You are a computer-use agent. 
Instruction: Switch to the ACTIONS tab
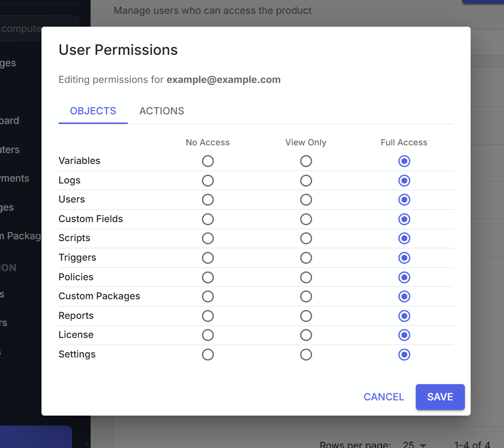coord(162,111)
